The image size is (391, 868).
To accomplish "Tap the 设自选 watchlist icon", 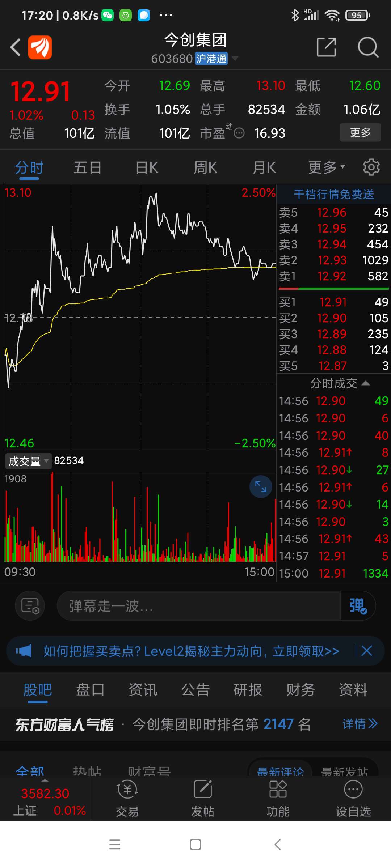I will click(353, 798).
